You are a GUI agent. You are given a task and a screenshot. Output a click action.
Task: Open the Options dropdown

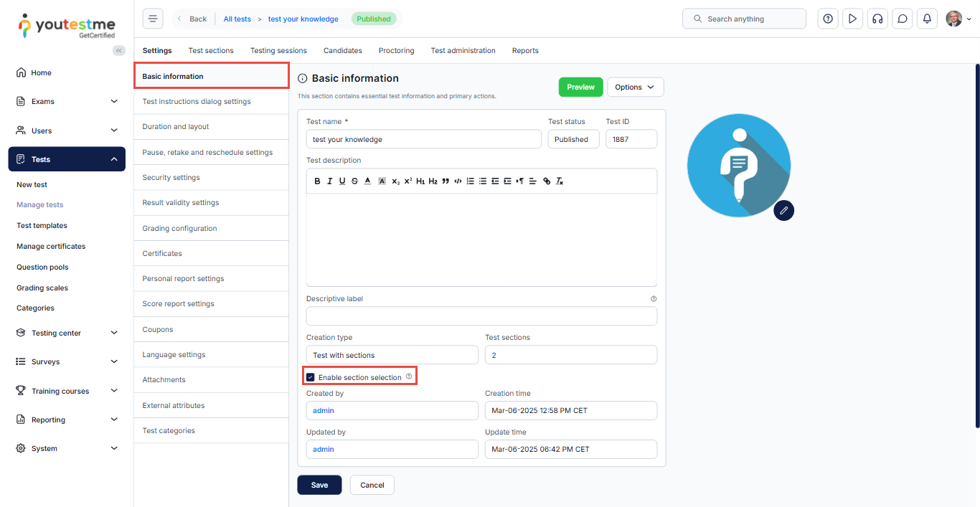[635, 87]
